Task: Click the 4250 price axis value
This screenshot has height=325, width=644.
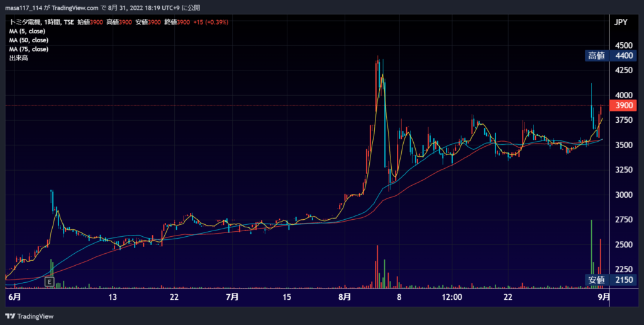Action: [624, 71]
